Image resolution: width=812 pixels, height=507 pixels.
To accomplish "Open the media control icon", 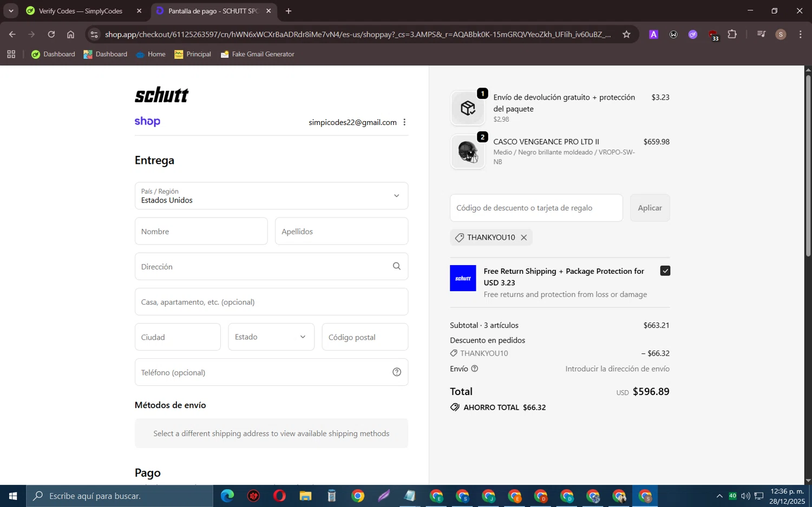I will [761, 34].
